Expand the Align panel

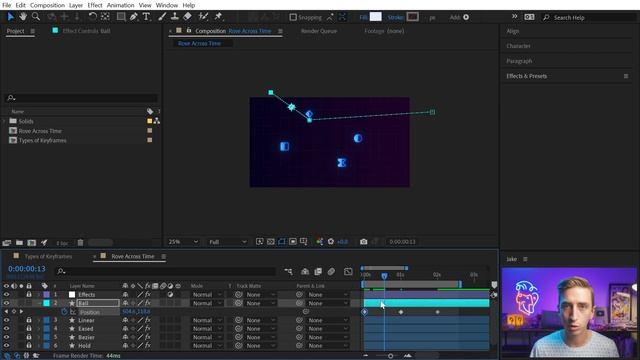coord(513,31)
